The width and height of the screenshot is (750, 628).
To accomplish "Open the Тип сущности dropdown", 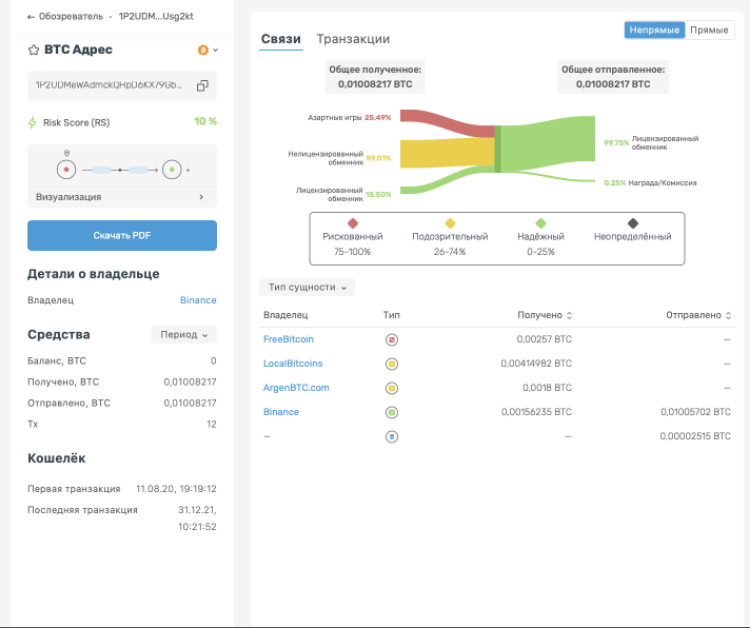I will point(307,287).
